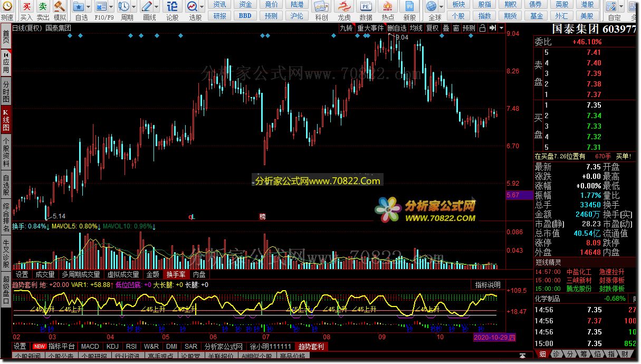Open the 首页 sidebar tab

tap(6, 37)
